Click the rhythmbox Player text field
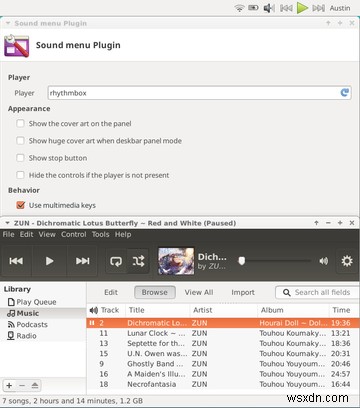The image size is (360, 408). pyautogui.click(x=199, y=93)
